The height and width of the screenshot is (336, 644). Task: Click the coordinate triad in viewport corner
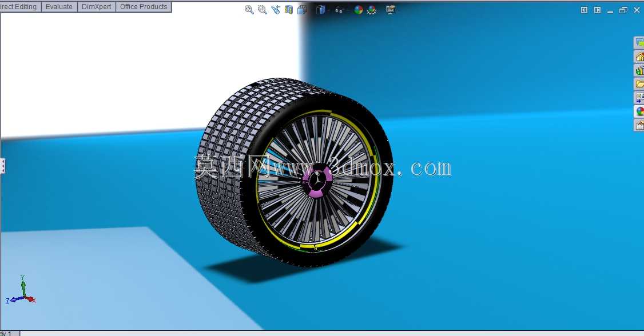click(21, 290)
